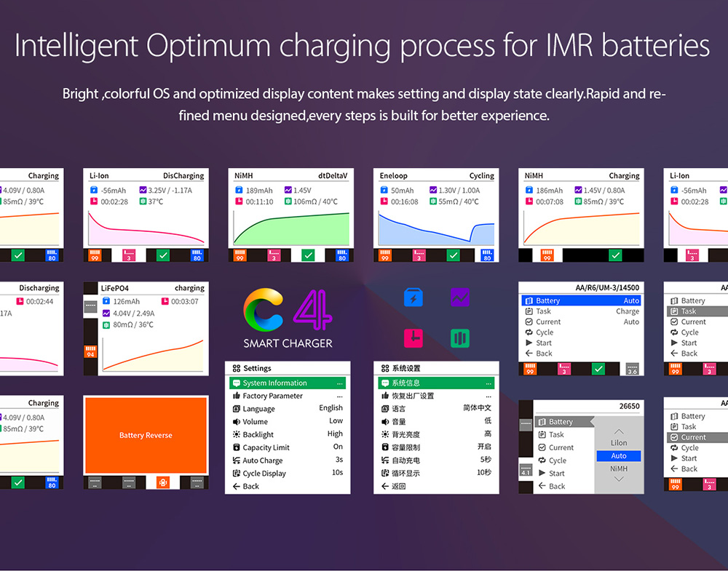Click the grid icon in the 系统设置 header
The height and width of the screenshot is (571, 728).
click(385, 368)
